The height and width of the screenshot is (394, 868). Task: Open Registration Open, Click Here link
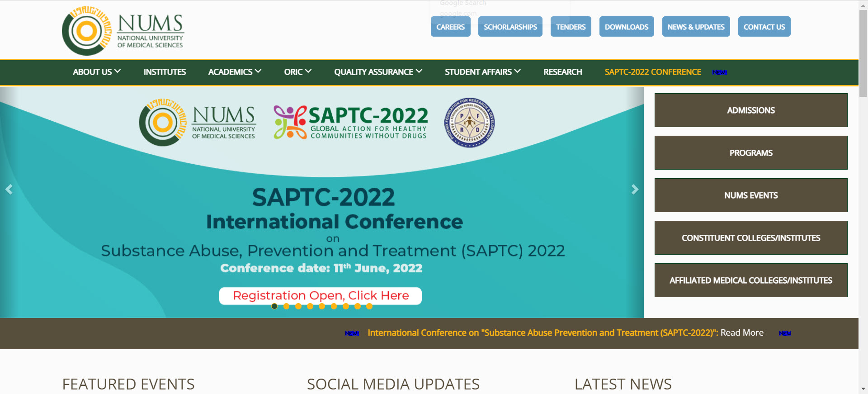[321, 295]
